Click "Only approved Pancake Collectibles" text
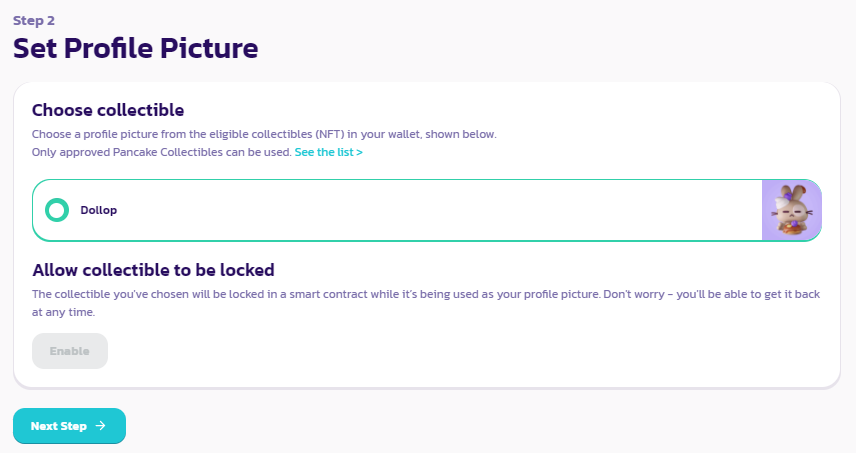Screen dimensions: 856x453 pyautogui.click(x=162, y=152)
